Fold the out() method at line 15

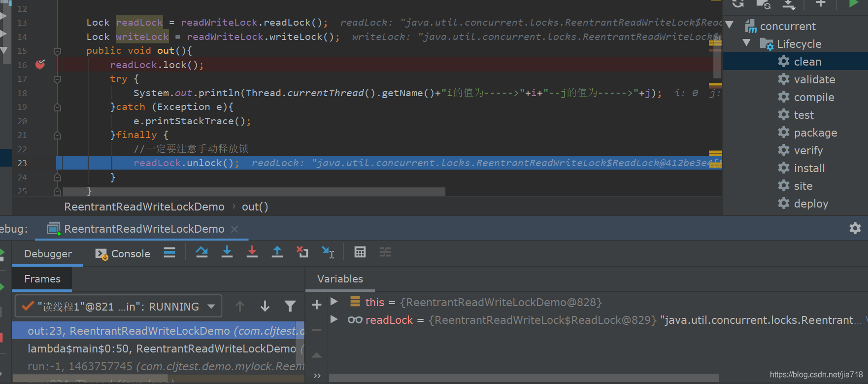[57, 51]
